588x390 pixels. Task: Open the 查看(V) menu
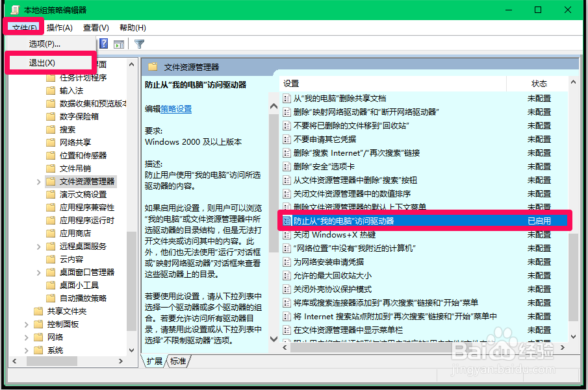tap(96, 28)
